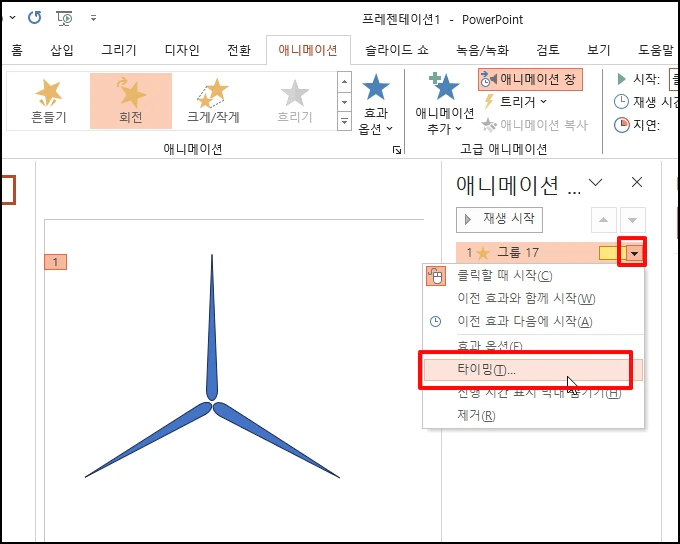Click the animation gallery down arrow

click(x=344, y=102)
